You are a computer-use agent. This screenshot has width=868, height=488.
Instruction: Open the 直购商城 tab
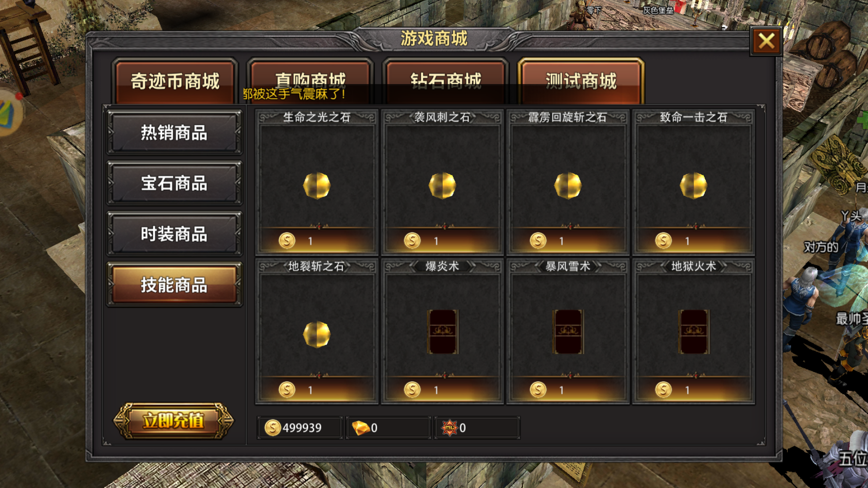tap(311, 82)
